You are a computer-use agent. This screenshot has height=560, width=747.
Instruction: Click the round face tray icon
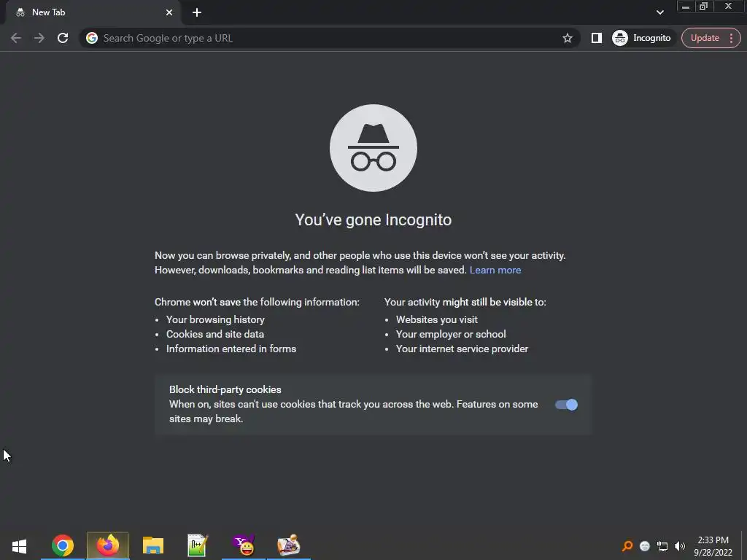point(645,546)
